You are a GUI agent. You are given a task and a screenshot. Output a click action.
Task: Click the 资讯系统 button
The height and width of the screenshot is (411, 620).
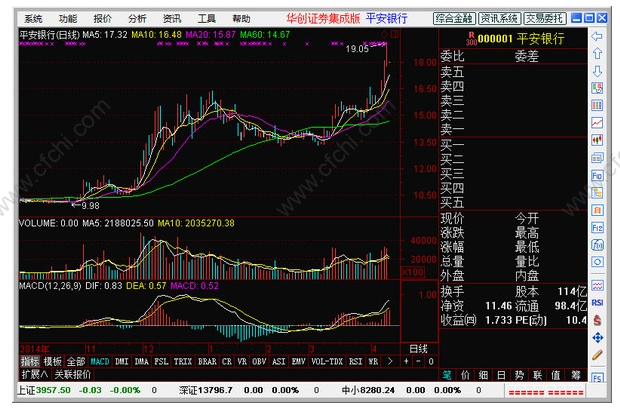(499, 19)
